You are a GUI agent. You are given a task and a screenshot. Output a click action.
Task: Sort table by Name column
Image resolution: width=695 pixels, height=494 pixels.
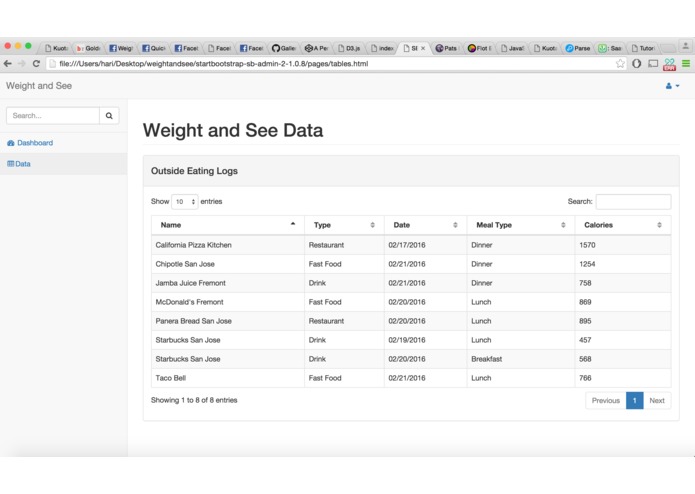[228, 225]
